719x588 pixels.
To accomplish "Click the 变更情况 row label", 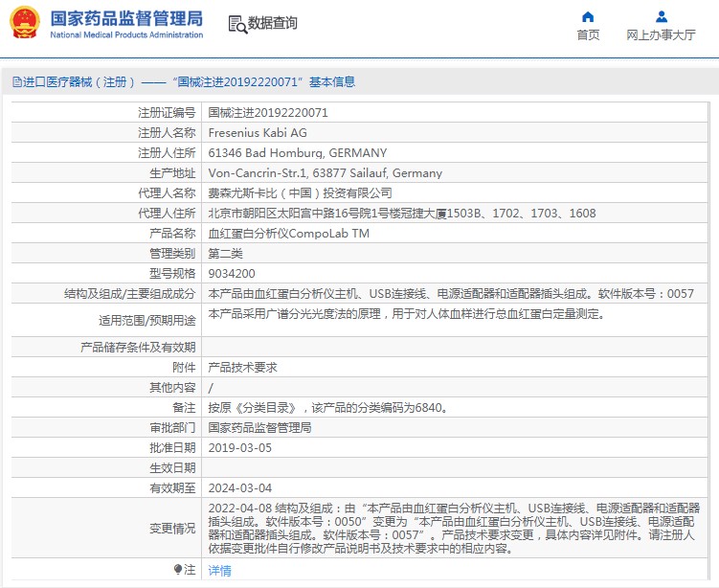I will click(172, 529).
